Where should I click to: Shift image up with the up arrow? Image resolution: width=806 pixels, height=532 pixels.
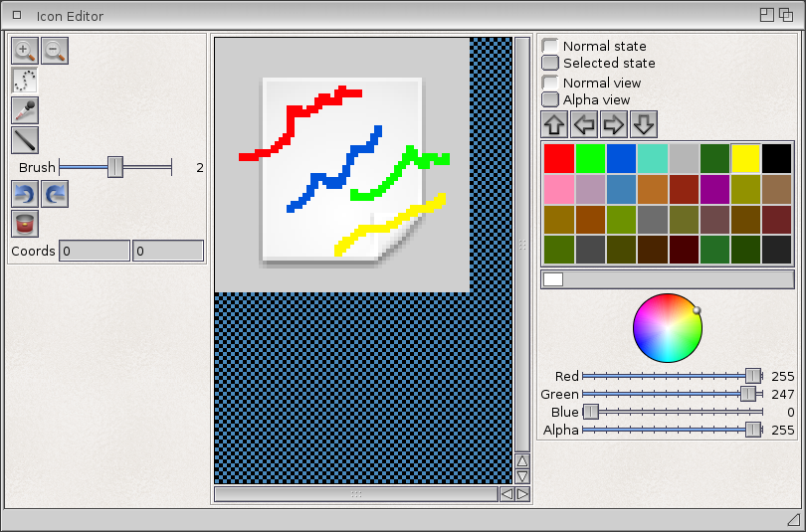(554, 124)
